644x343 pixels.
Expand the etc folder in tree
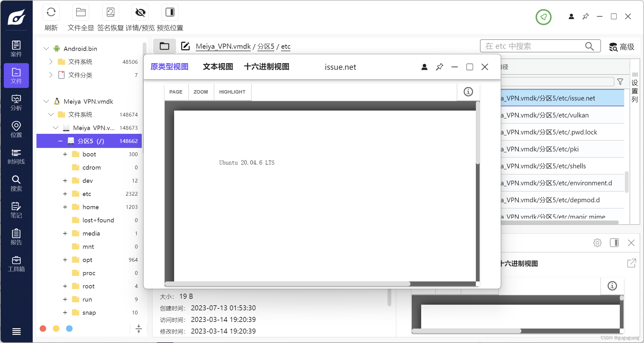click(x=65, y=194)
